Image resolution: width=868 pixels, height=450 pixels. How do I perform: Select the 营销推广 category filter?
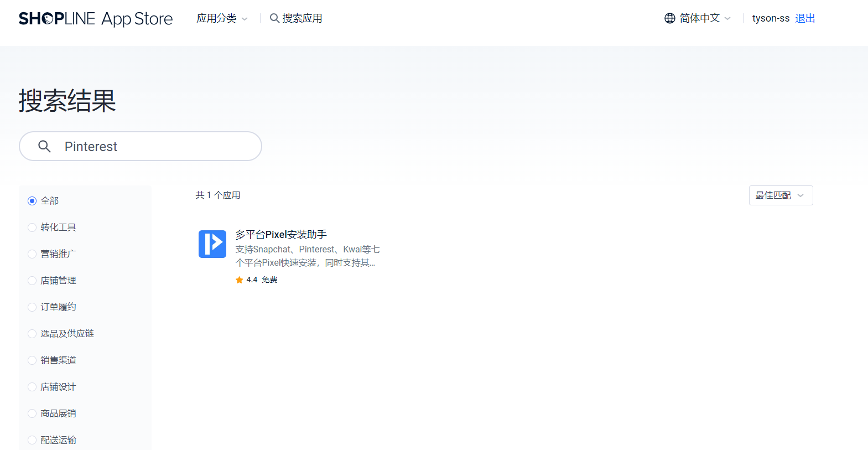[x=32, y=254]
